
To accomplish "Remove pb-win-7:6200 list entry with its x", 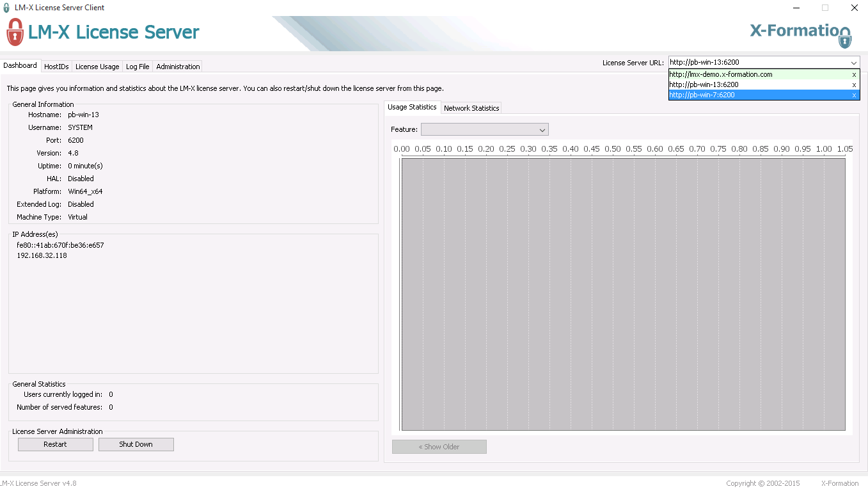I will click(x=854, y=95).
